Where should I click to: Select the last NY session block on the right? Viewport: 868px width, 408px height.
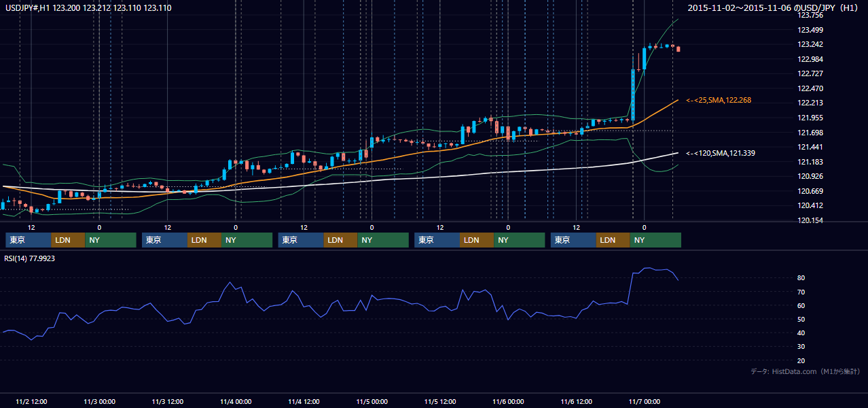[656, 240]
